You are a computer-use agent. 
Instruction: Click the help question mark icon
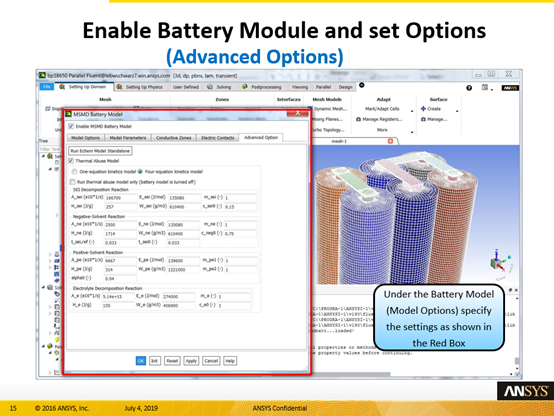(x=469, y=88)
